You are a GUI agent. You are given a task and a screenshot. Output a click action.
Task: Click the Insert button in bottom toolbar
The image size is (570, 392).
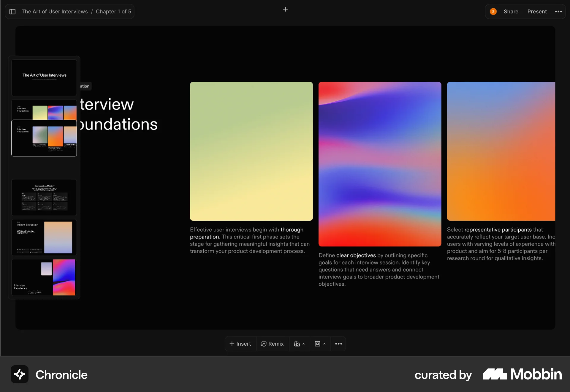[240, 344]
